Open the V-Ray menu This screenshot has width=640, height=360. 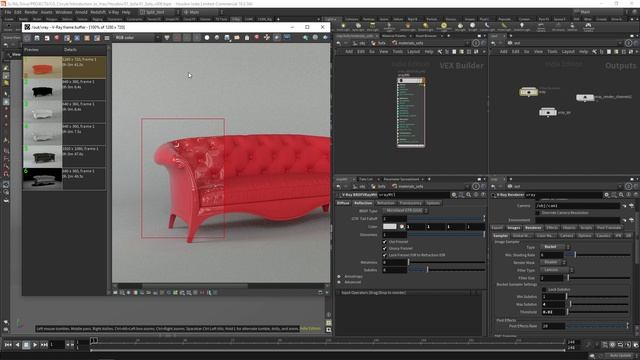(113, 12)
